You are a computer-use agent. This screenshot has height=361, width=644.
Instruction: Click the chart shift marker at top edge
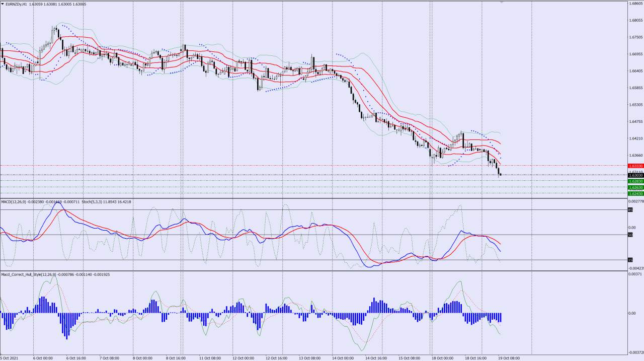pos(502,3)
